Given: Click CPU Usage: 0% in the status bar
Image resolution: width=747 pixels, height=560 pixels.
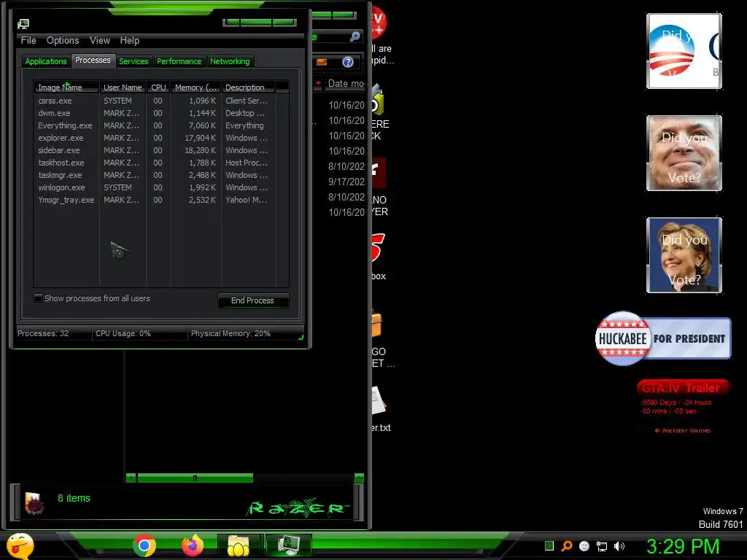Looking at the screenshot, I should pyautogui.click(x=123, y=333).
